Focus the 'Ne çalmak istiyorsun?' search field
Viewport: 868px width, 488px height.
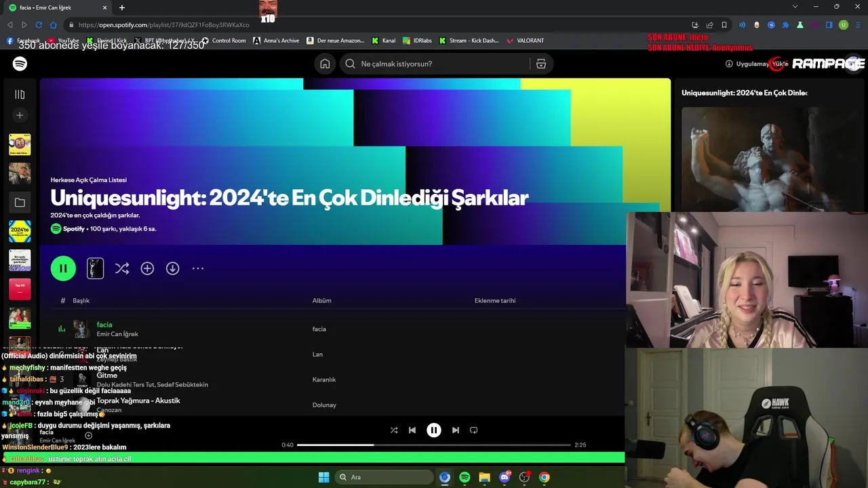click(x=434, y=64)
